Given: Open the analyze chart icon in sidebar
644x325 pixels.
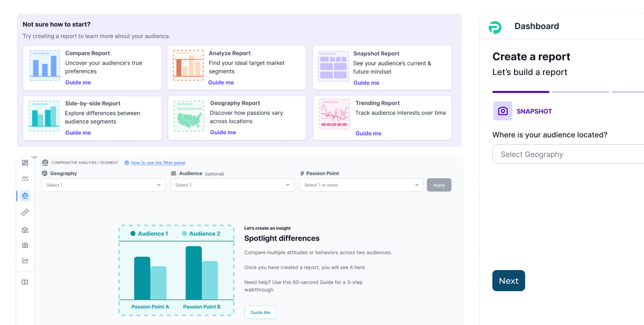Looking at the screenshot, I should pyautogui.click(x=25, y=179).
